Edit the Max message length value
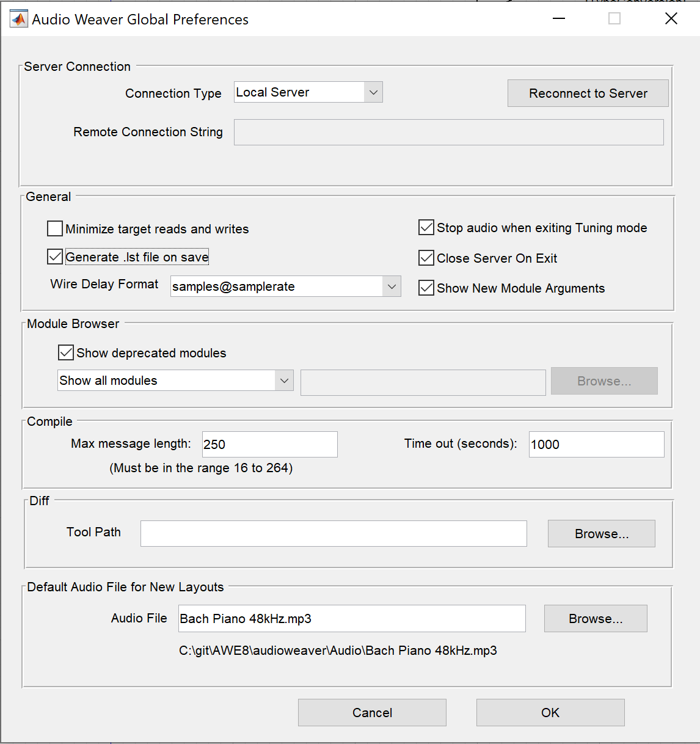 click(269, 444)
